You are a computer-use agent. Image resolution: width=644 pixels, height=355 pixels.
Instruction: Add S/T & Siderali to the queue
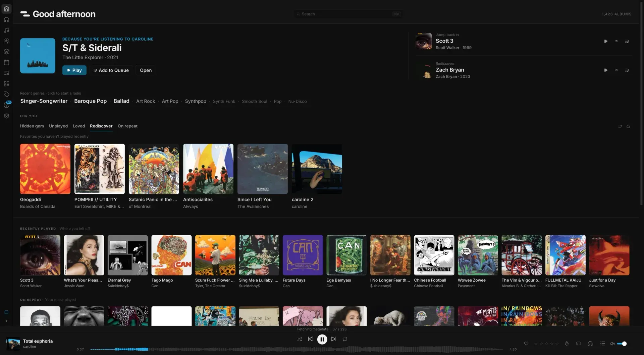111,70
